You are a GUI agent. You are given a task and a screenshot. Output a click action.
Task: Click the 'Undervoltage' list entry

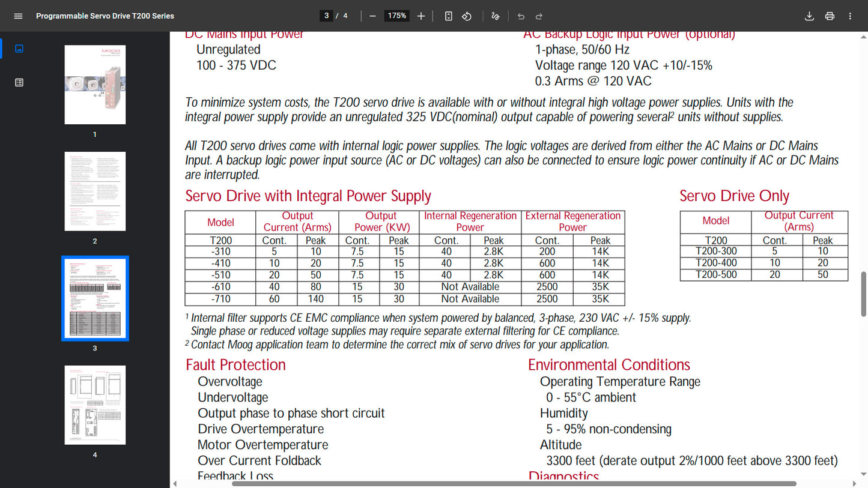(233, 397)
